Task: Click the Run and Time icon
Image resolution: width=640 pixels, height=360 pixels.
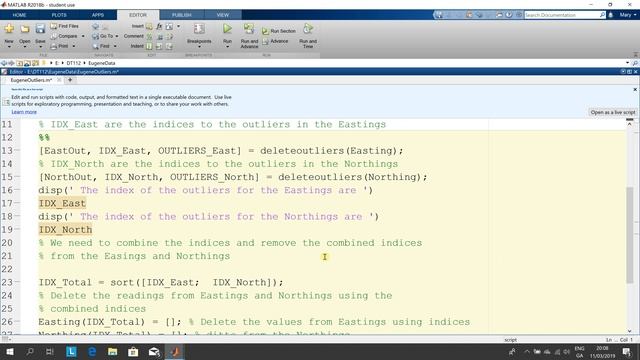Action: coord(308,29)
